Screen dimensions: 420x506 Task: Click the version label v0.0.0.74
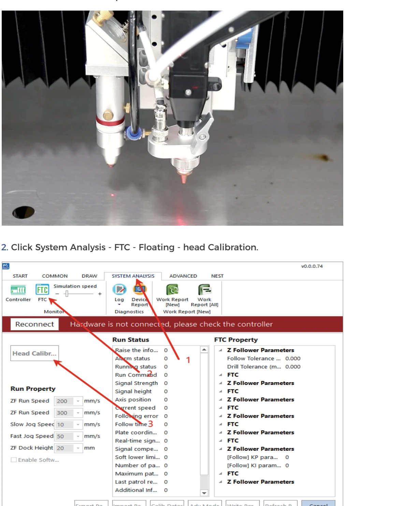tap(312, 266)
